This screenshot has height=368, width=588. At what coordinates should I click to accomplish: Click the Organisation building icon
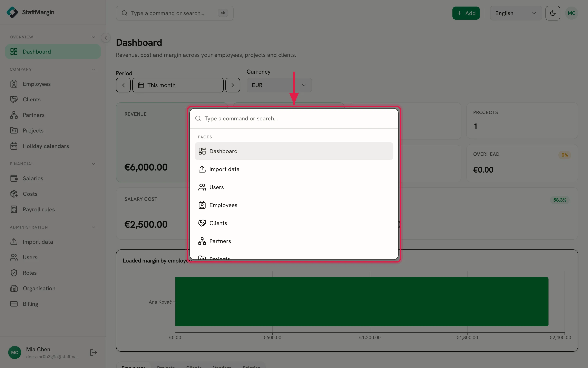click(x=14, y=288)
